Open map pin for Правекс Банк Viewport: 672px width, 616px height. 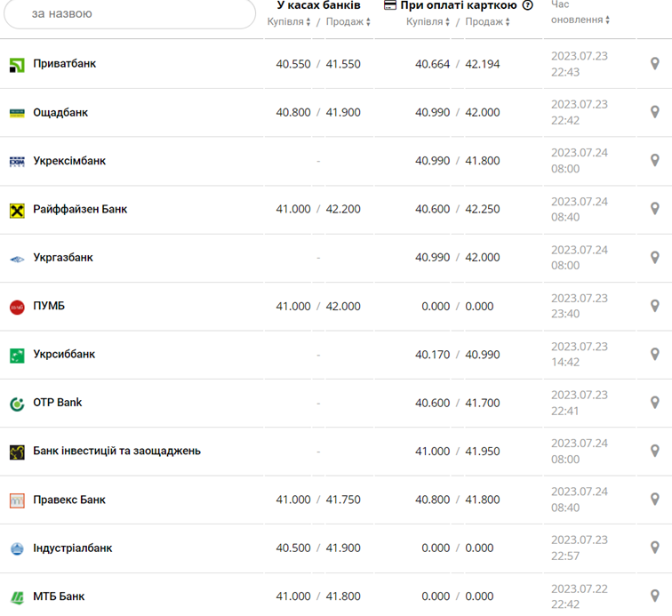coord(655,500)
